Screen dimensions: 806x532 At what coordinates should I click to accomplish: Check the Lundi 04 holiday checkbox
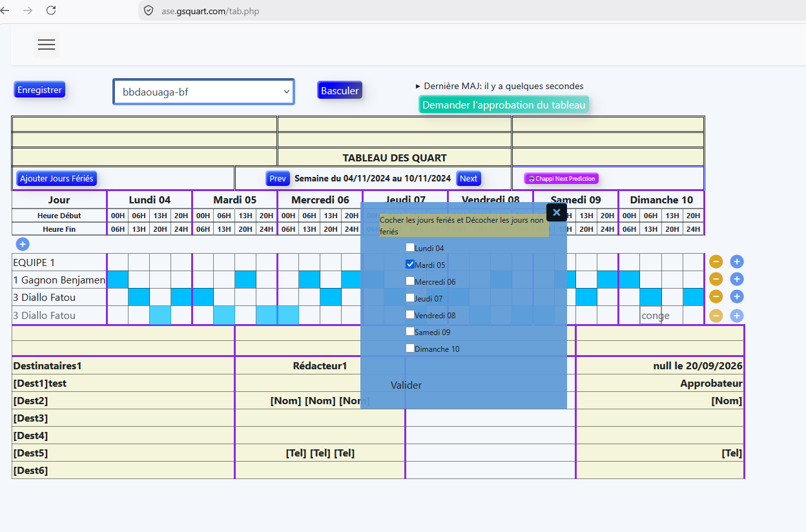click(x=410, y=247)
